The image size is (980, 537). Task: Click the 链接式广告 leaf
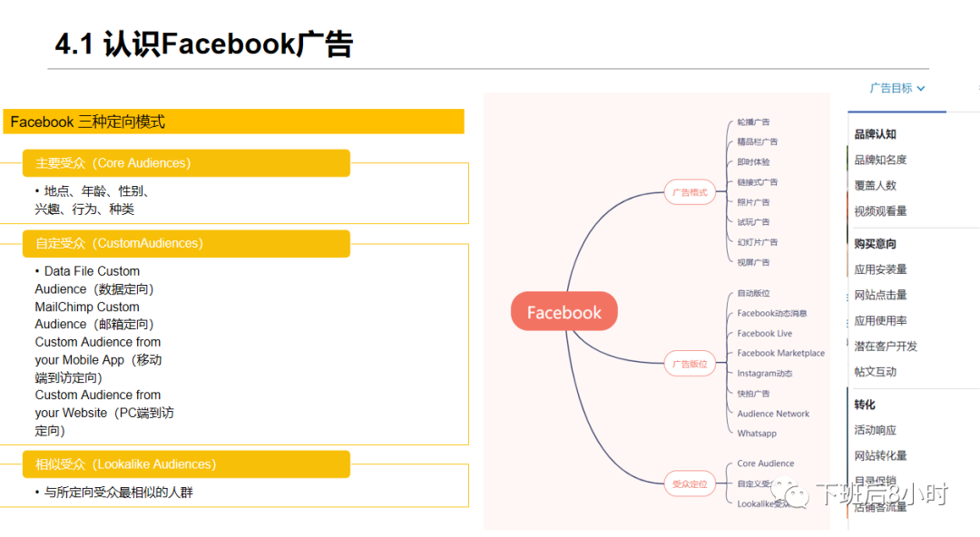tap(757, 182)
